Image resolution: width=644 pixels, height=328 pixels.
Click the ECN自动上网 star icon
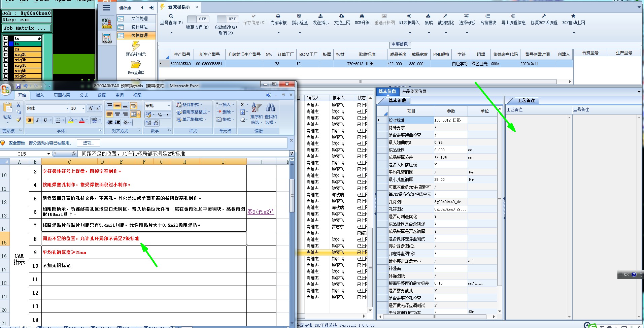[x=573, y=16]
